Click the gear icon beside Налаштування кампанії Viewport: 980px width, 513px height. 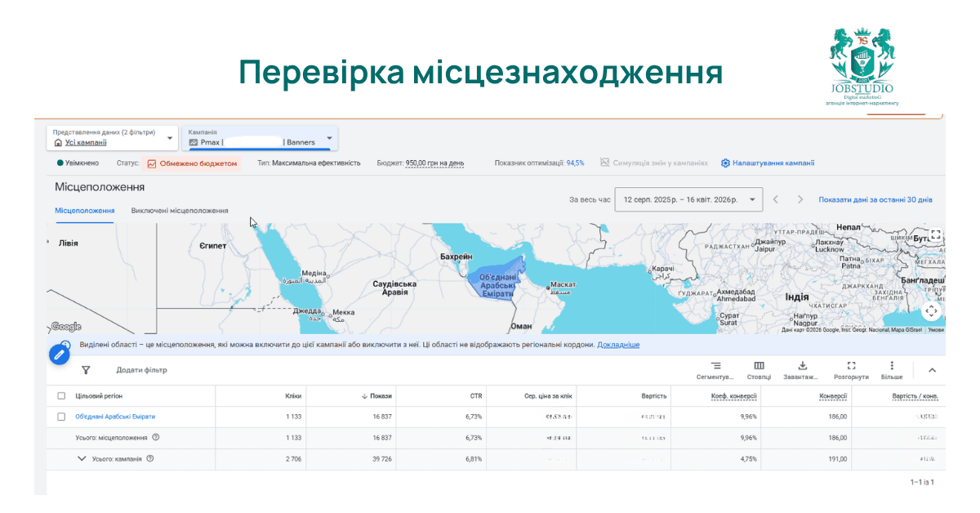(x=725, y=163)
